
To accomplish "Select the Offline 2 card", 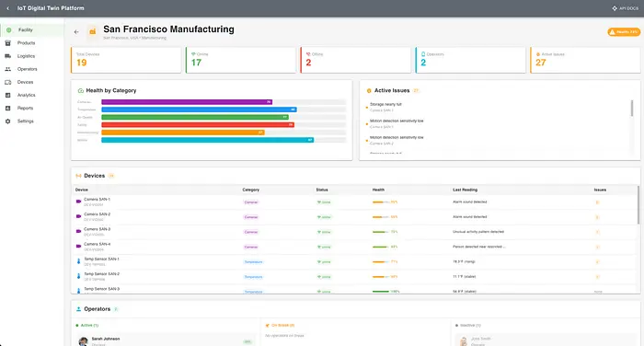I will 356,60.
